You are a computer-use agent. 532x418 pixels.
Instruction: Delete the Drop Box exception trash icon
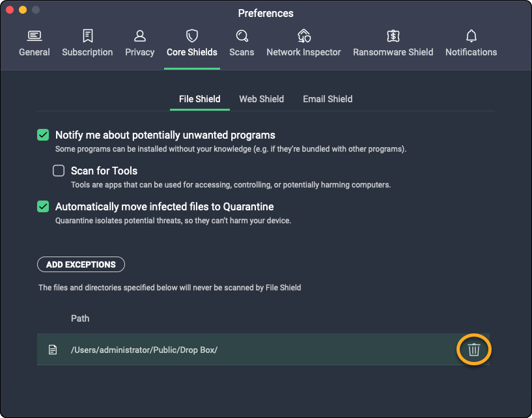click(473, 350)
